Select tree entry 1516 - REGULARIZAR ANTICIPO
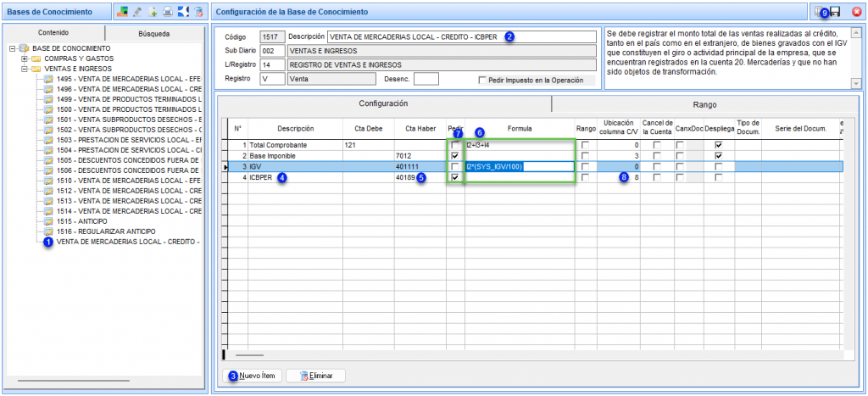 [106, 231]
